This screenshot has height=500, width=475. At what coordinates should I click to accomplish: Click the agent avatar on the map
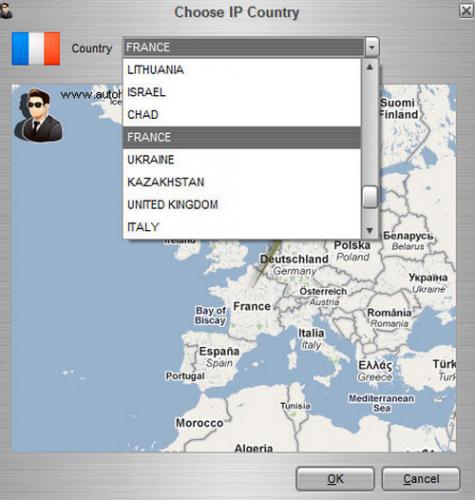tap(38, 115)
